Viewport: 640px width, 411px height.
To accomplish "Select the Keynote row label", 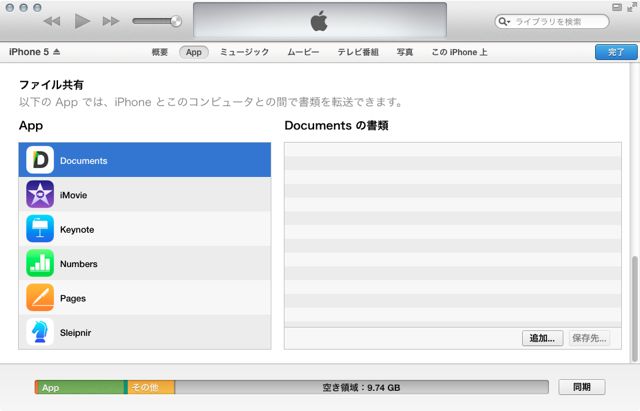I will point(77,229).
